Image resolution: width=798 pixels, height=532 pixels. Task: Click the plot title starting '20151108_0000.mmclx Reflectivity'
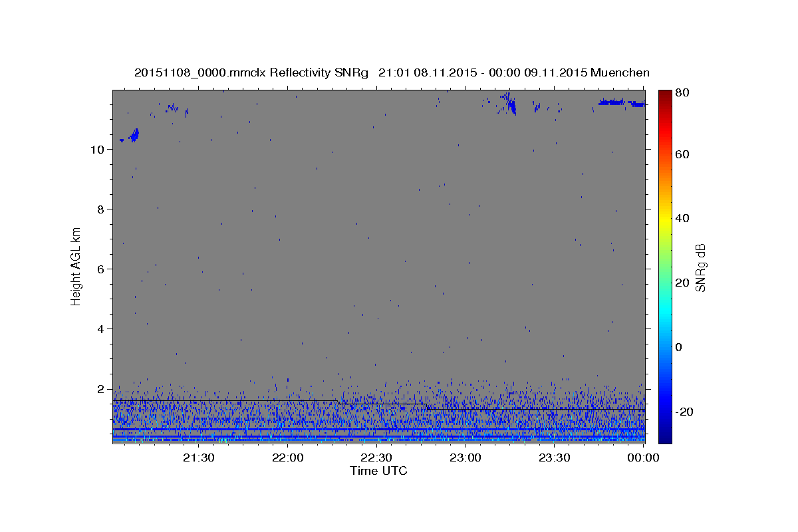pyautogui.click(x=392, y=72)
